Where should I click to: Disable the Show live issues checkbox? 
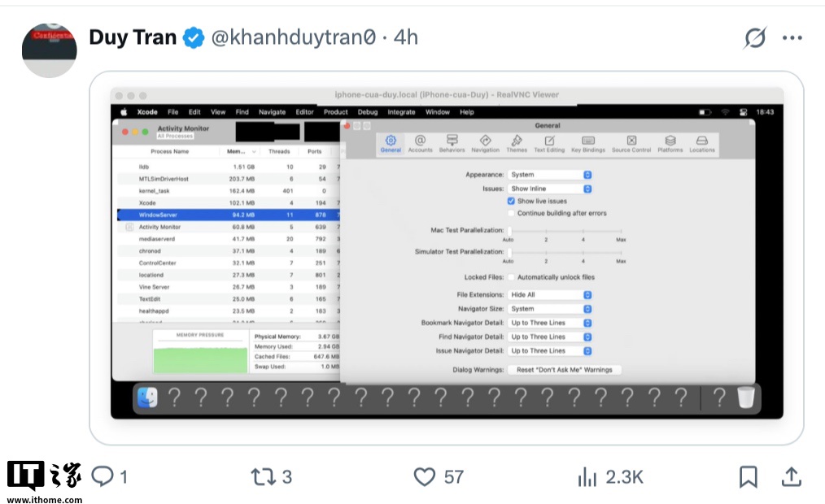[511, 201]
